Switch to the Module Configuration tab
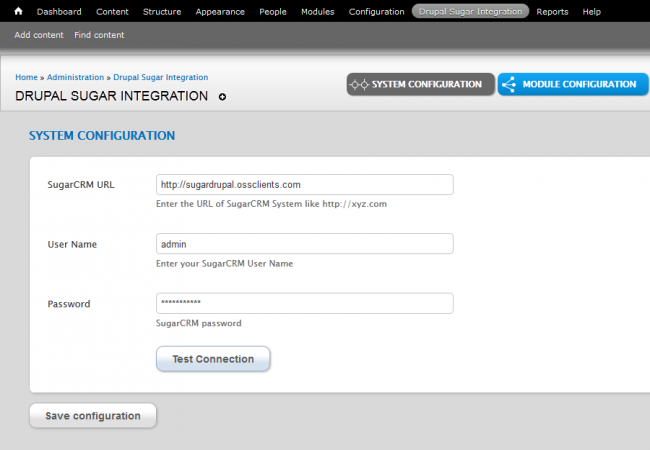 click(573, 84)
